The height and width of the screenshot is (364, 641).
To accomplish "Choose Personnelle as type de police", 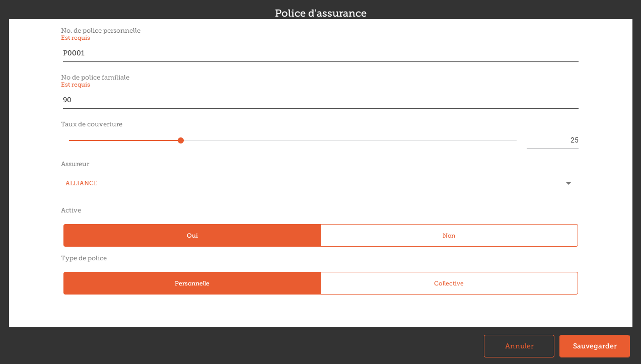I will (192, 283).
